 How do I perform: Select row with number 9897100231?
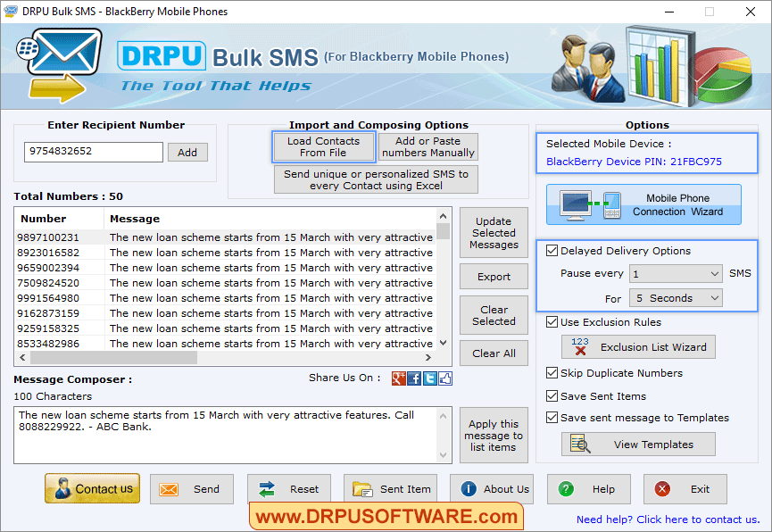click(226, 237)
